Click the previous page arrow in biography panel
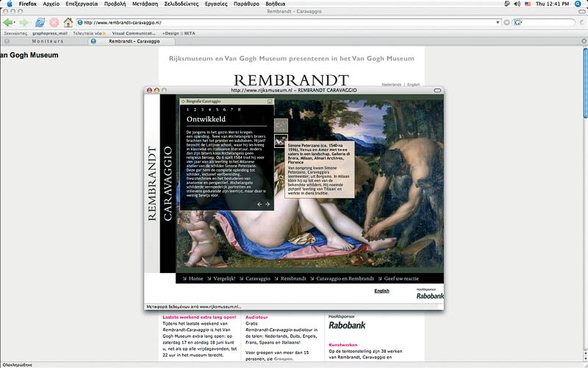This screenshot has height=368, width=588. click(259, 205)
